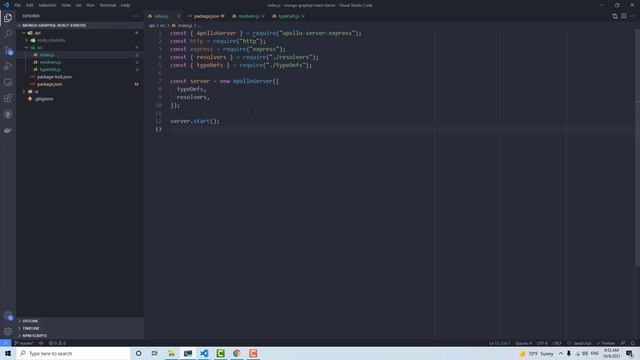Click the Prettier status bar item

606,343
